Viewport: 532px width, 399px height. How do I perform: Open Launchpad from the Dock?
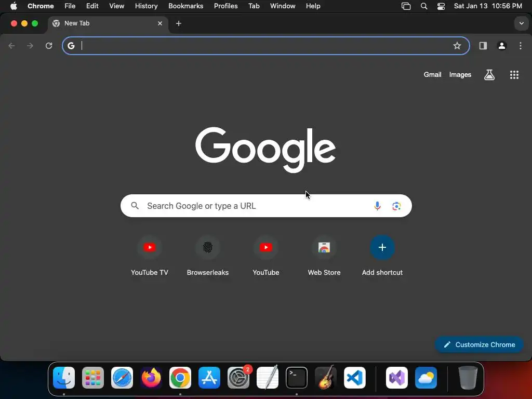click(x=93, y=378)
